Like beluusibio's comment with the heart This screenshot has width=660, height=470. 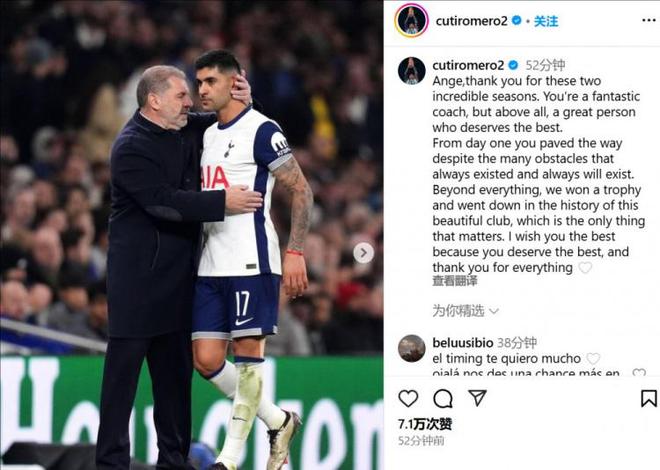pyautogui.click(x=593, y=358)
